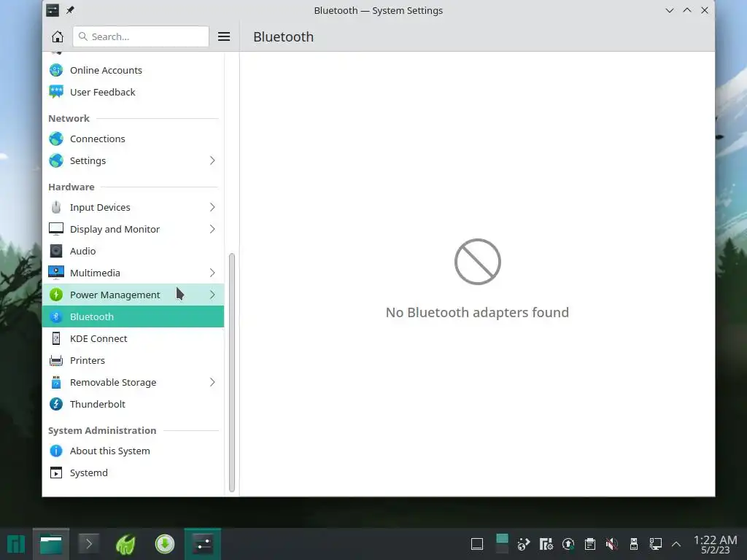Click the monitor icon for Display and Monitor

tap(55, 229)
